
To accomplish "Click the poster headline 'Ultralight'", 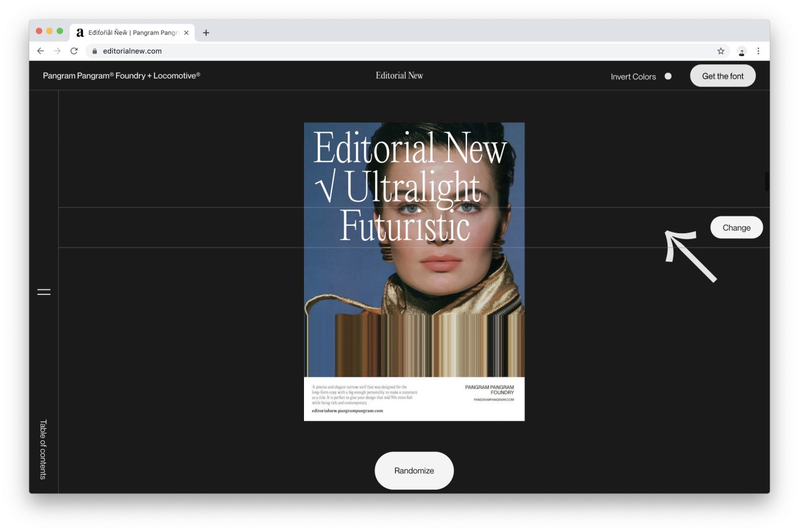I will point(413,187).
